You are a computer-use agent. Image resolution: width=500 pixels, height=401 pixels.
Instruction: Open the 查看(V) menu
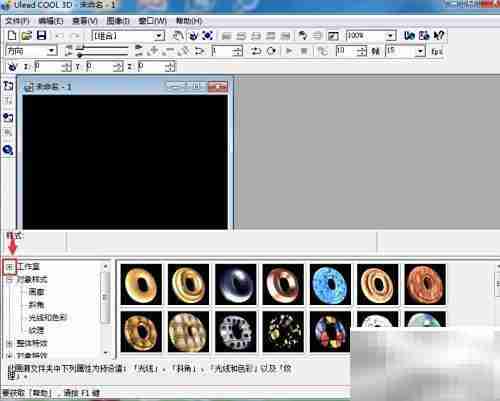tap(85, 21)
